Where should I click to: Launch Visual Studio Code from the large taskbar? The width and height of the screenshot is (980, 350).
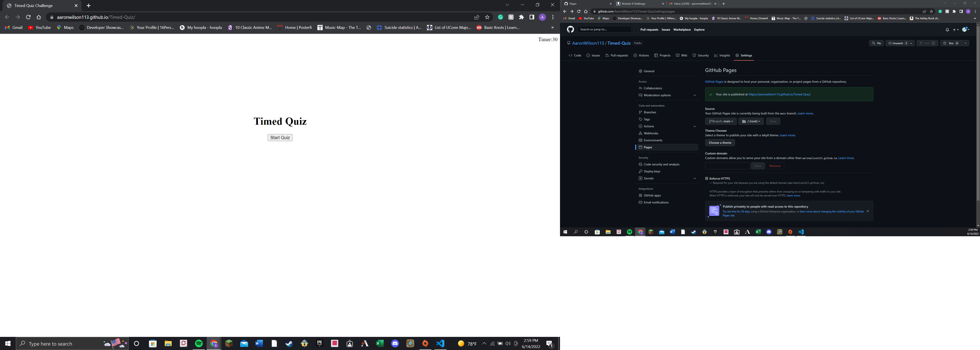[441, 343]
